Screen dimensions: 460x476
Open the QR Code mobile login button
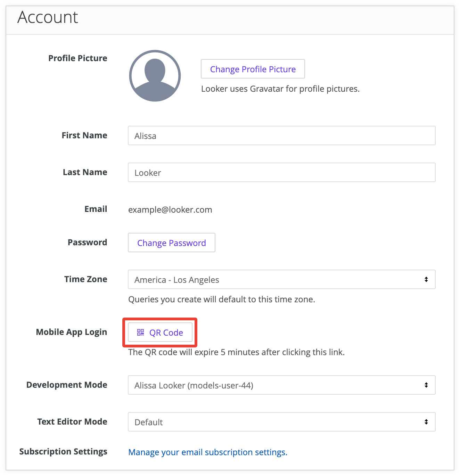point(160,333)
